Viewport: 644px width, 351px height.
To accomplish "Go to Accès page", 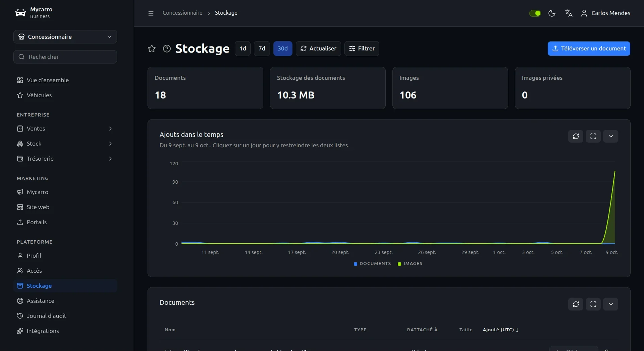I will click(65, 271).
